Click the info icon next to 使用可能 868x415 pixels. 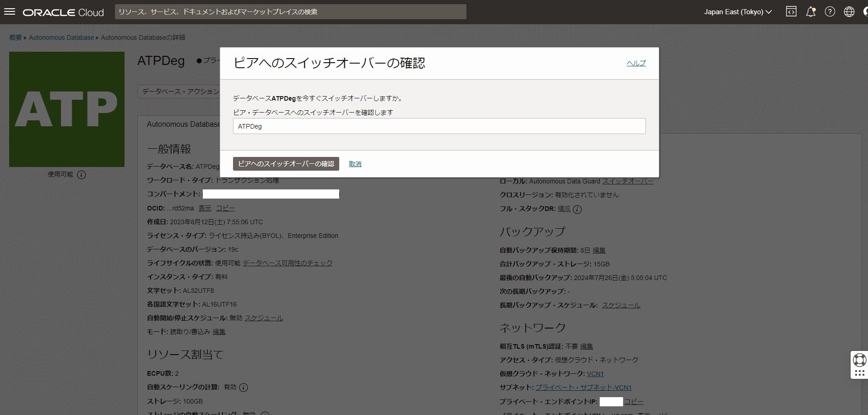pos(81,175)
